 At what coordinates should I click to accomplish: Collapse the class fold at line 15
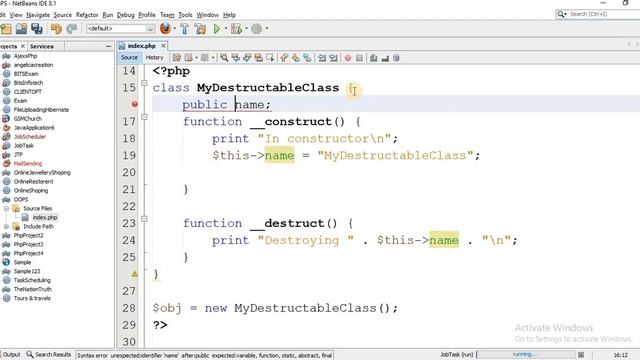[144, 83]
